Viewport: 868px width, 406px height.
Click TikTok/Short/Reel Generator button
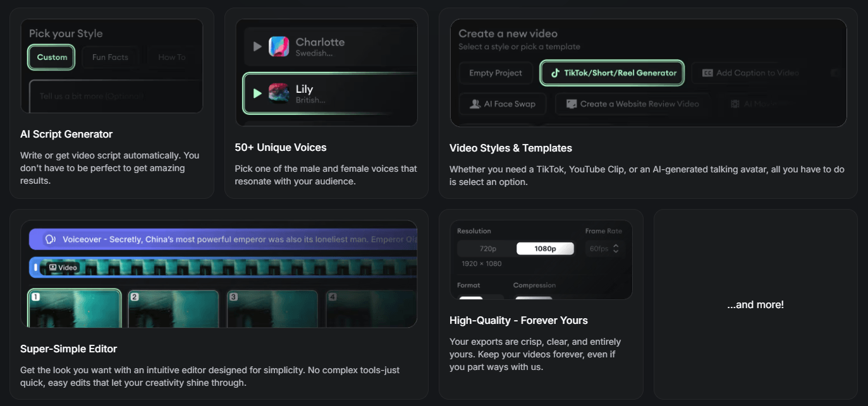(613, 73)
